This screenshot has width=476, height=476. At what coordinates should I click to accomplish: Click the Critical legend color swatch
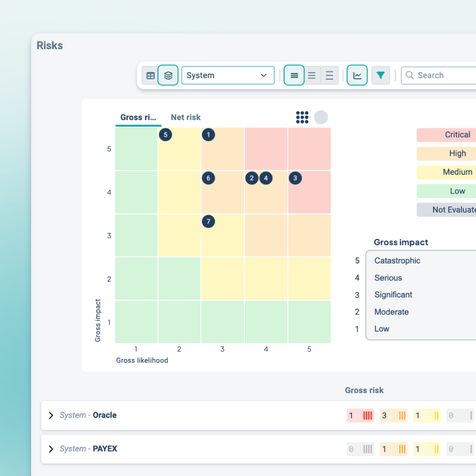pos(447,135)
